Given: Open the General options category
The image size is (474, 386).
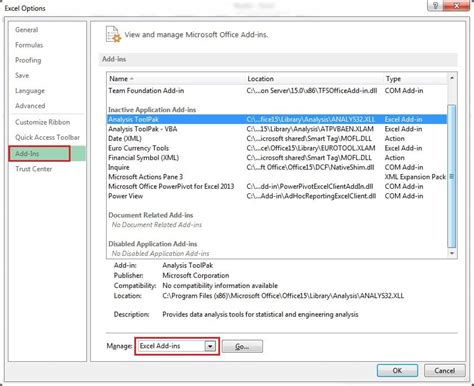Looking at the screenshot, I should [27, 30].
